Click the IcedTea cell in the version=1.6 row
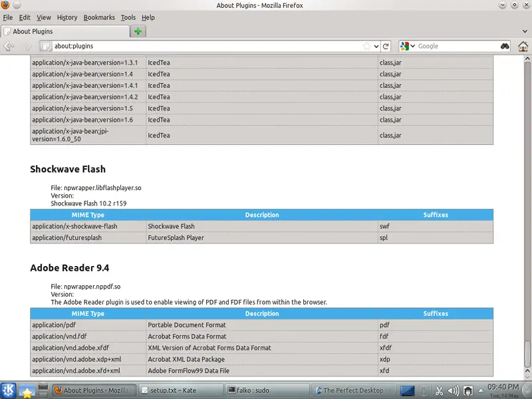 click(x=262, y=120)
